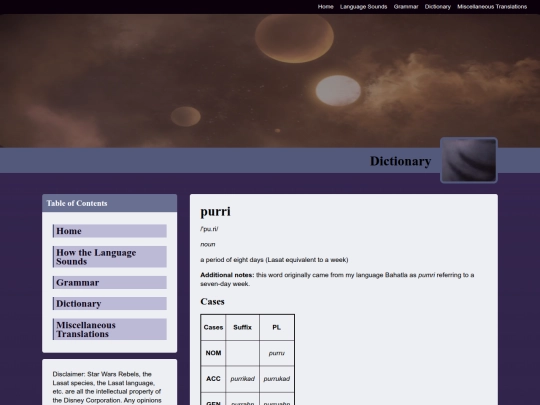The image size is (540, 405).
Task: Open Miscellaneous Translations sidebar link
Action: pos(110,329)
